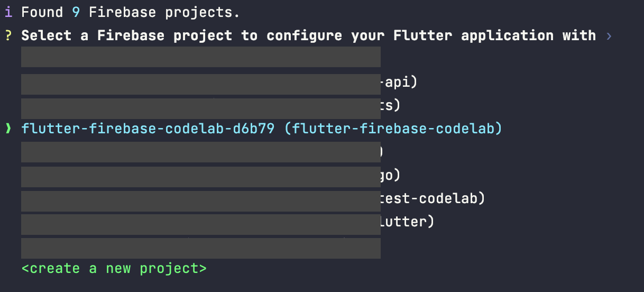Select the redacted row above create new project

pyautogui.click(x=201, y=249)
